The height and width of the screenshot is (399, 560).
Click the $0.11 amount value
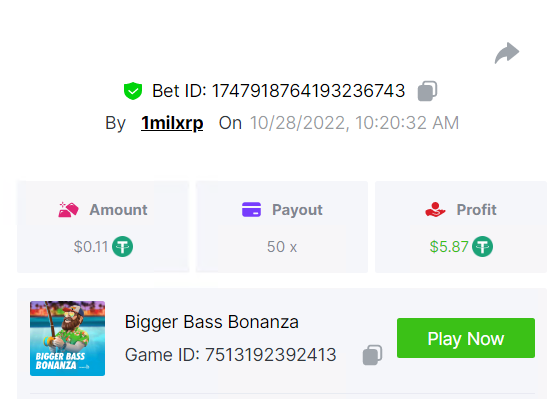point(91,247)
